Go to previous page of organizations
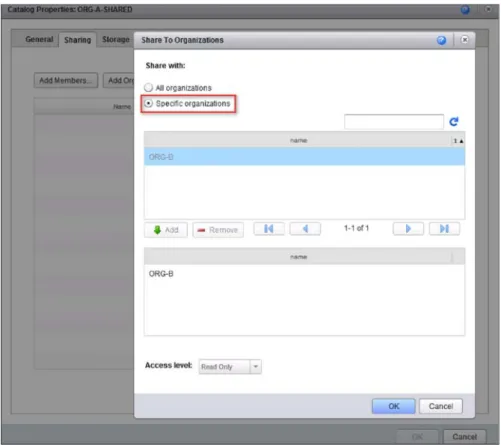The image size is (501, 445). (305, 229)
